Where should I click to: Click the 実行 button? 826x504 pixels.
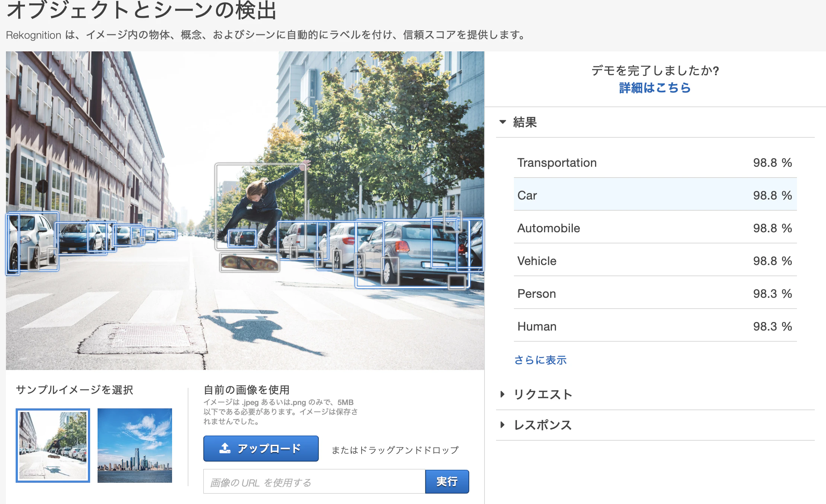coord(447,482)
